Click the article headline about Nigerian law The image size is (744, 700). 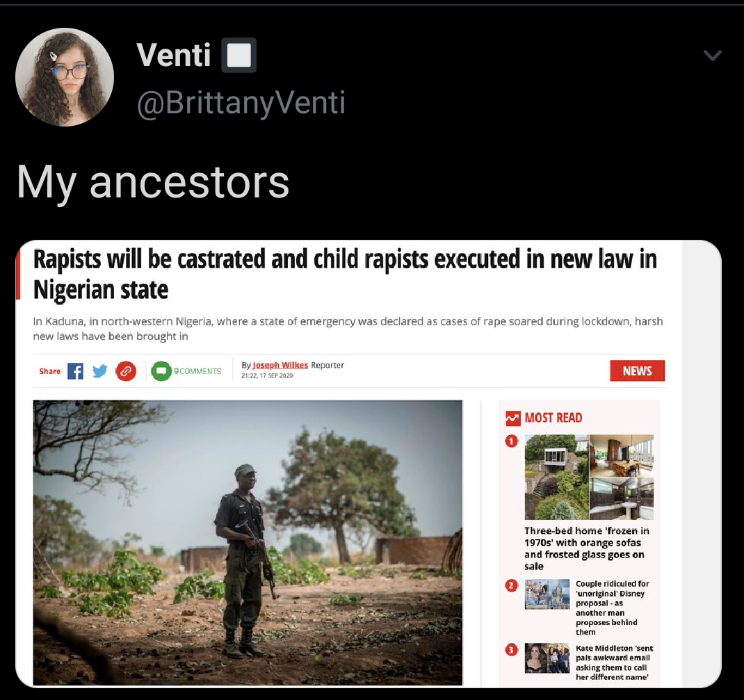345,274
